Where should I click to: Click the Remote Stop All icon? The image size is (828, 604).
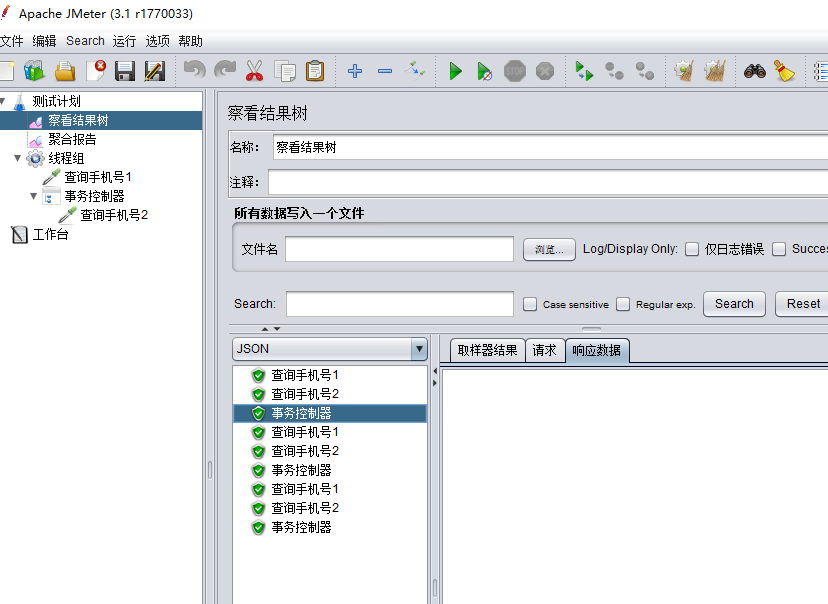click(x=614, y=71)
